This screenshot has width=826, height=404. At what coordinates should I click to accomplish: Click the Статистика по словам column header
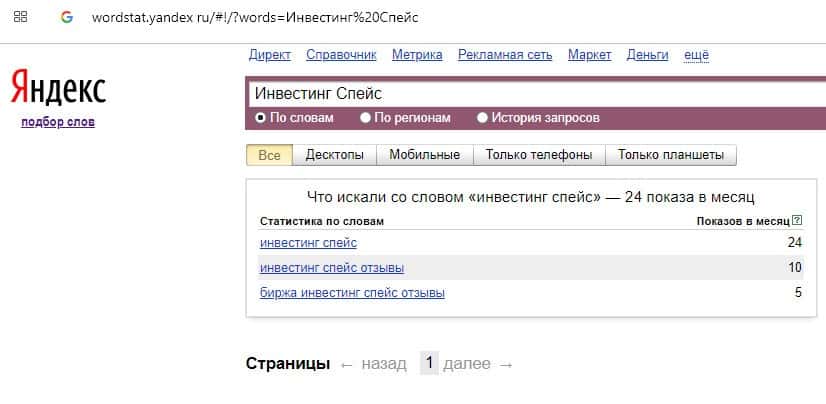tap(321, 221)
